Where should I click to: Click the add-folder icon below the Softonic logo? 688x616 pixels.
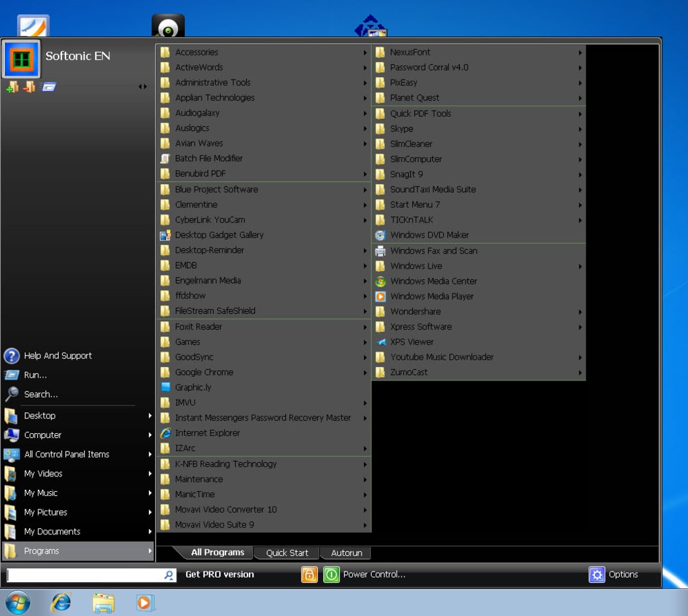pyautogui.click(x=12, y=86)
